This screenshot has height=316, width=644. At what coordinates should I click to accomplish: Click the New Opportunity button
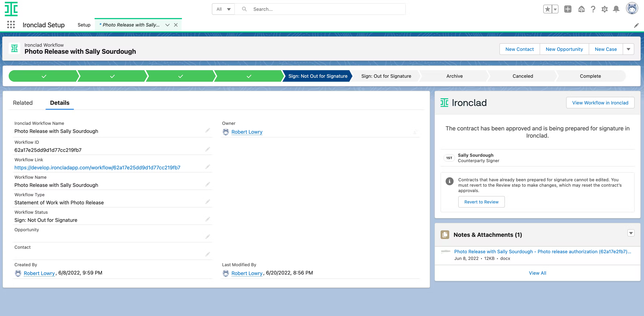(x=564, y=49)
